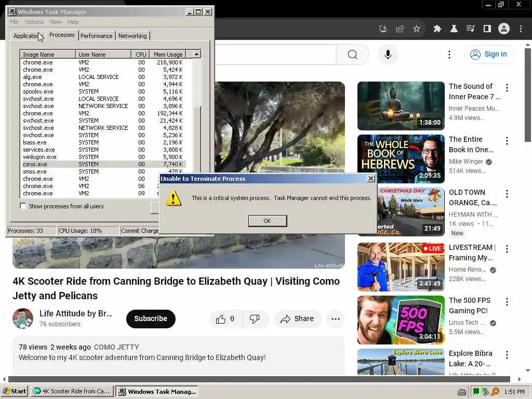Open options menu for 500 FPS Gaming PC video

(x=507, y=302)
